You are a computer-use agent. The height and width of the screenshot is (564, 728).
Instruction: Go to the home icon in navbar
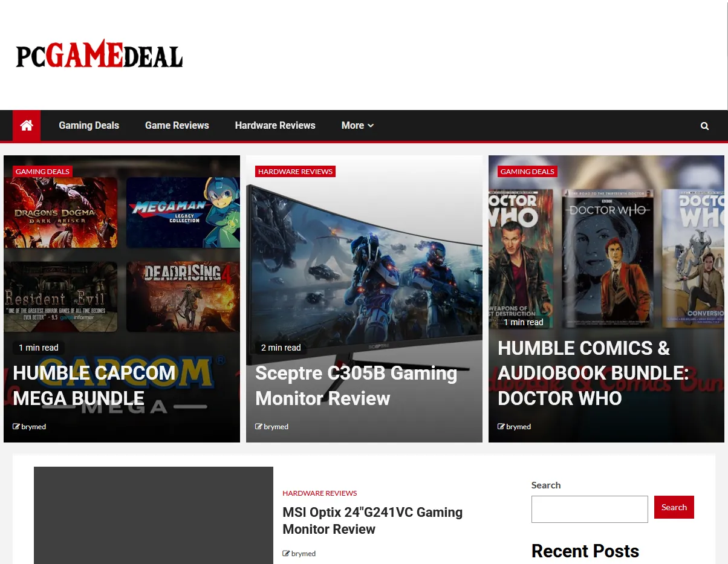pyautogui.click(x=27, y=126)
